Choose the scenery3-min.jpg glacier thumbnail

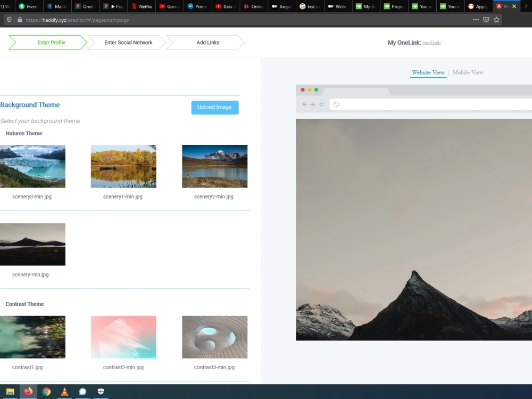(32, 166)
